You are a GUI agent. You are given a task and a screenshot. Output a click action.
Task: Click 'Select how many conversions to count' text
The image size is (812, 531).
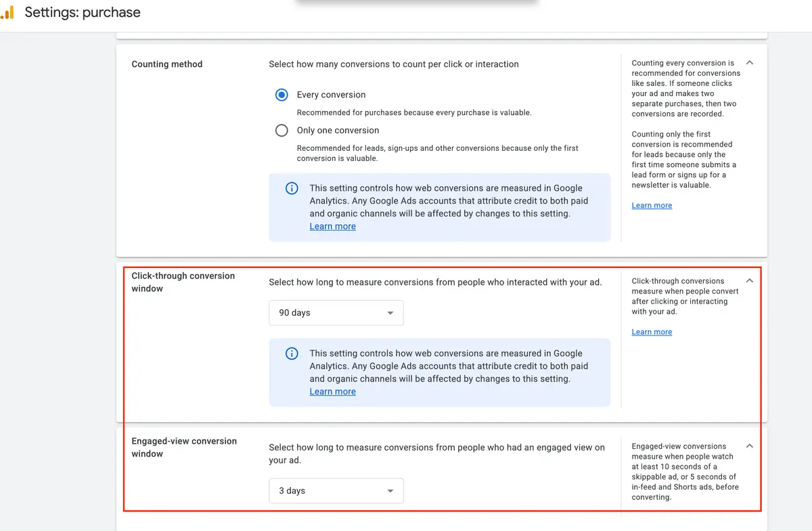[394, 64]
